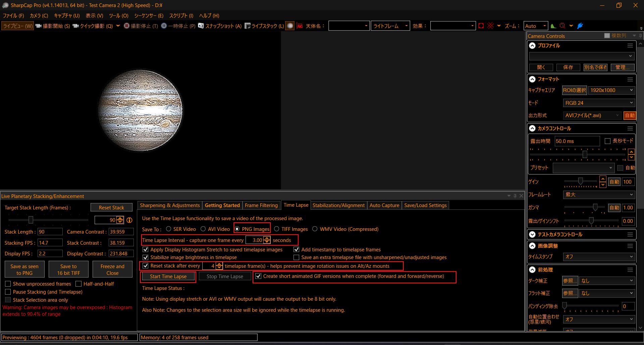Open the RGB 24 mode dropdown

(x=598, y=103)
